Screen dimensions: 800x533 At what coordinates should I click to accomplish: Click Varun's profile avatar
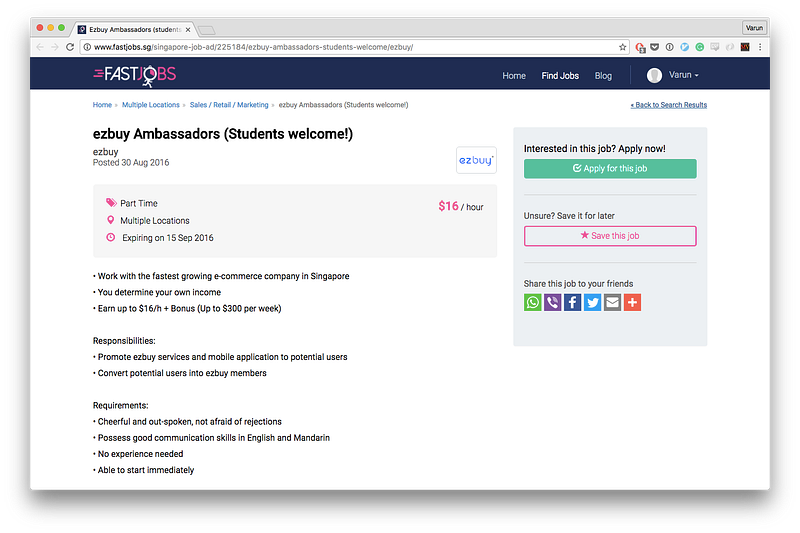[654, 75]
